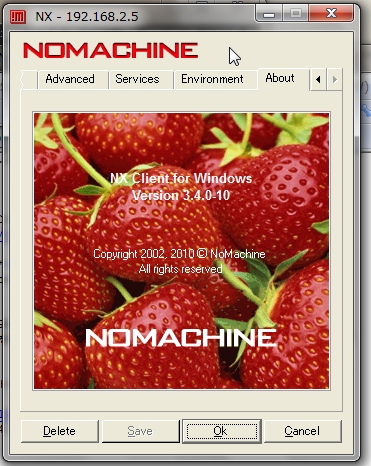Minimize the NX window

[269, 14]
